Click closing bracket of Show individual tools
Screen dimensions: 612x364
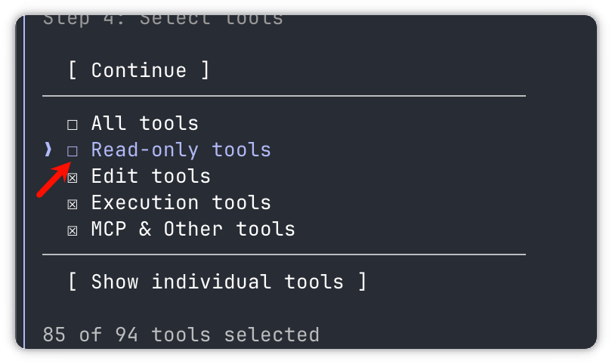tap(362, 282)
